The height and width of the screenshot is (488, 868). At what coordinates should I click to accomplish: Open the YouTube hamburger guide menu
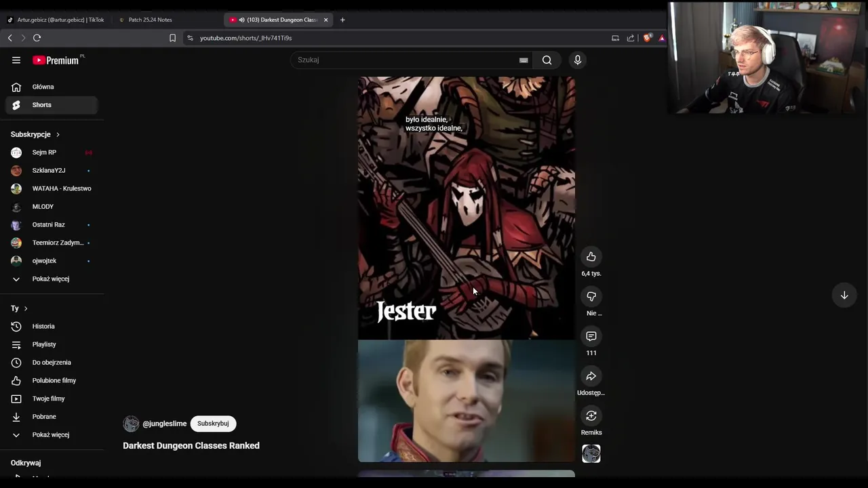(x=16, y=60)
